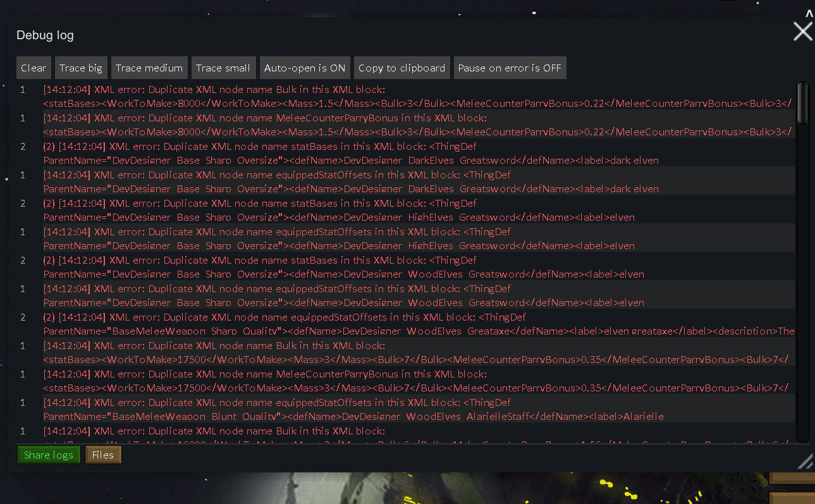Select the equippedStatOffsets error for HighElves Greatsword
Screen dimensions: 815x504
coord(406,238)
